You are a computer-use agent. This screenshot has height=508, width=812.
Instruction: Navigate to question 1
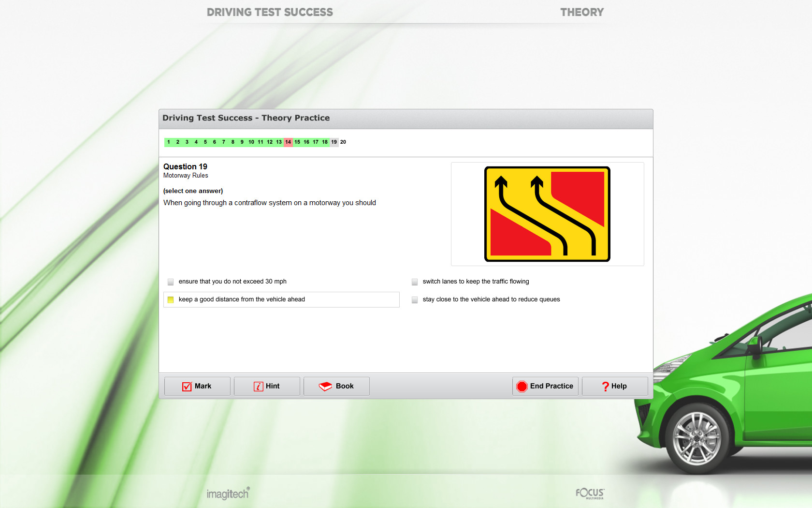[x=168, y=142]
